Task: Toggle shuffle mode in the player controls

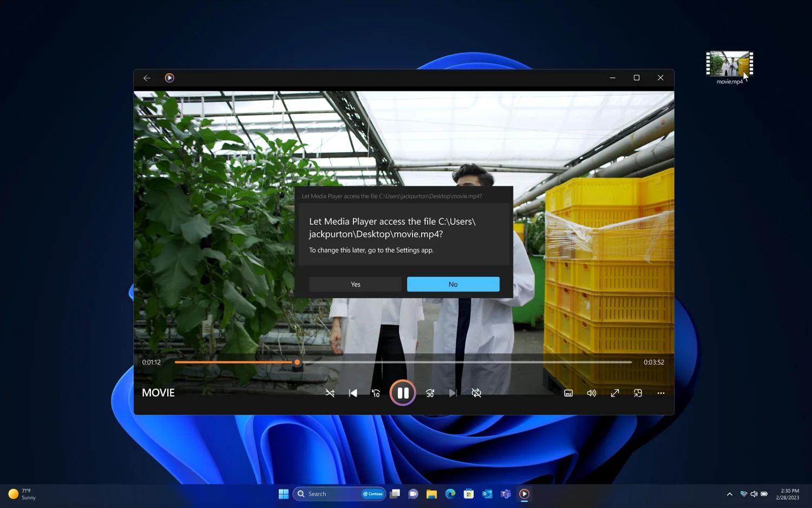Action: click(330, 393)
